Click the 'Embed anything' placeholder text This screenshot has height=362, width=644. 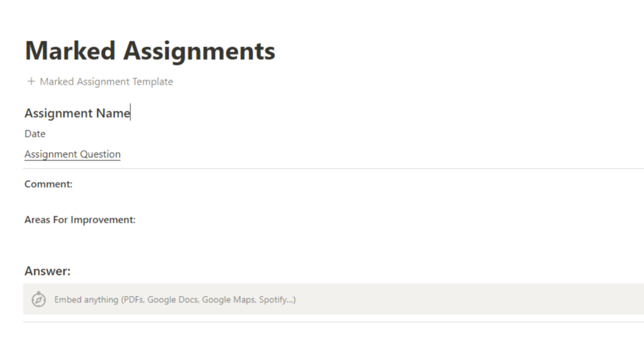[86, 299]
